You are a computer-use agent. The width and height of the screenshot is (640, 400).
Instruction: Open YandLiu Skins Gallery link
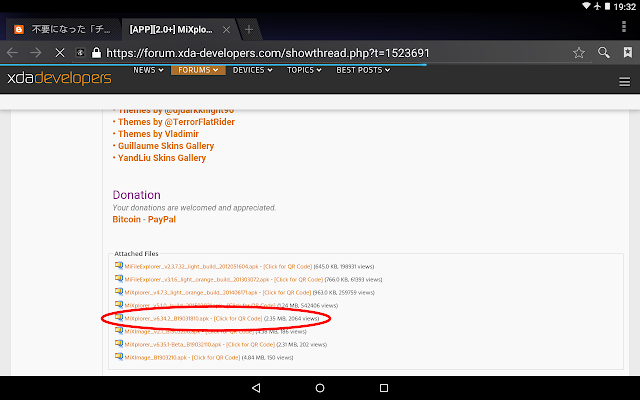click(x=162, y=158)
